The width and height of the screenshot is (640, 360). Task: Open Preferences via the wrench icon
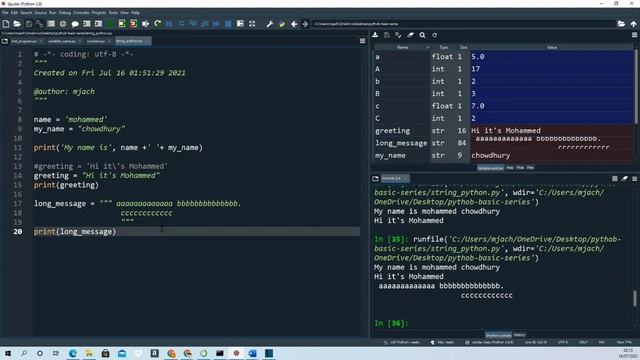(x=270, y=24)
